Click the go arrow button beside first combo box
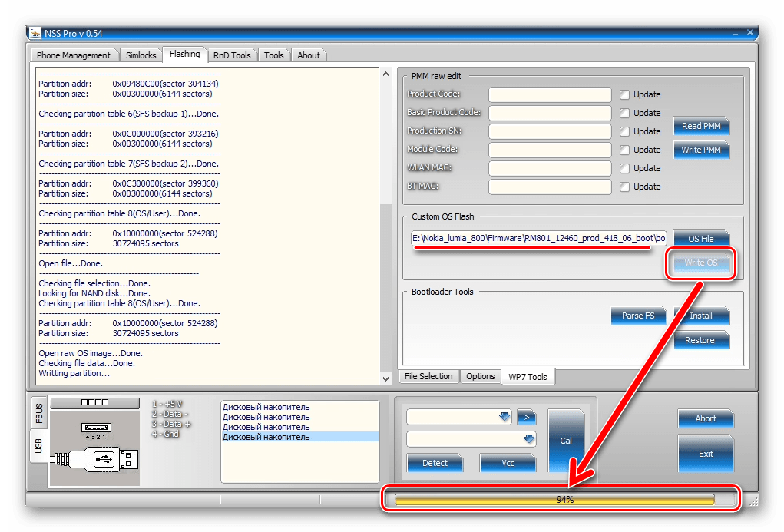The width and height of the screenshot is (784, 532). [527, 417]
